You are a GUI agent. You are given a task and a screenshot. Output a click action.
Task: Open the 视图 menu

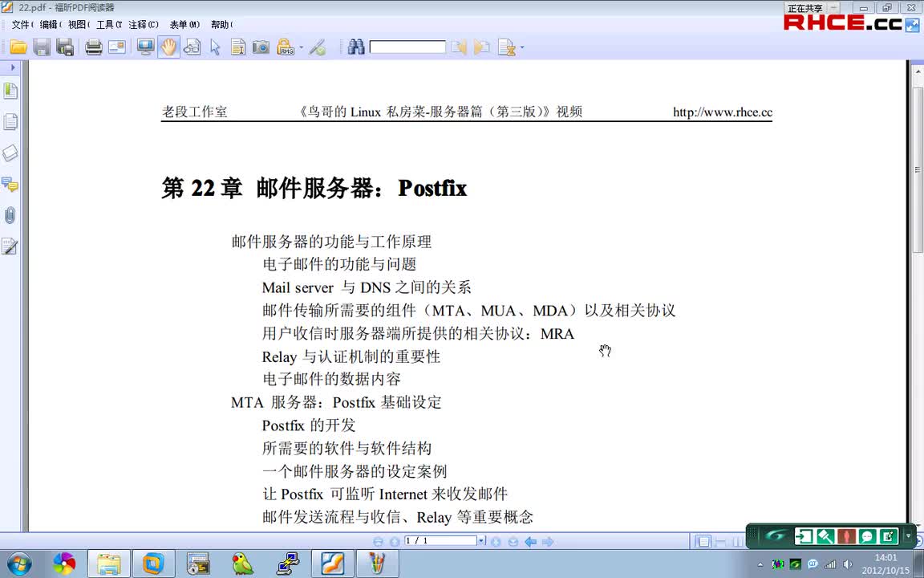[79, 25]
